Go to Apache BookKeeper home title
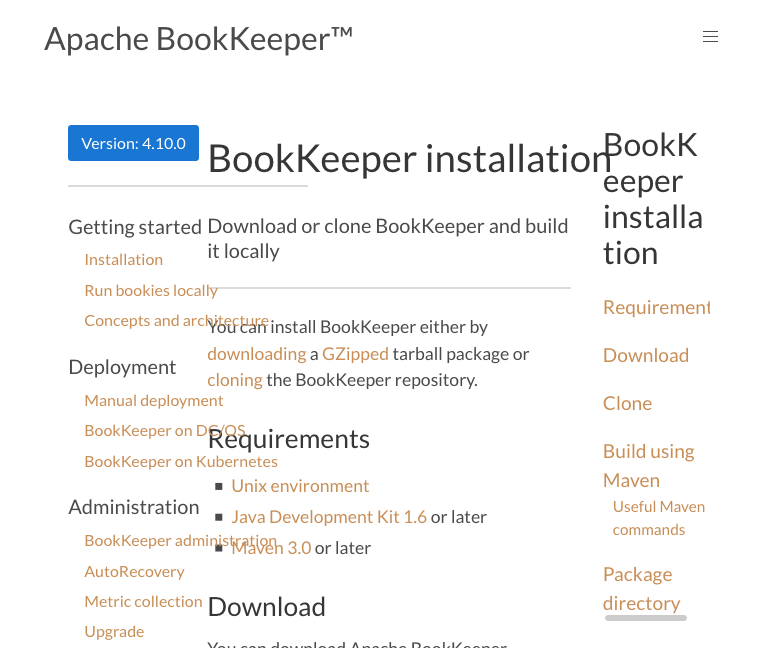The height and width of the screenshot is (648, 772). coord(198,39)
